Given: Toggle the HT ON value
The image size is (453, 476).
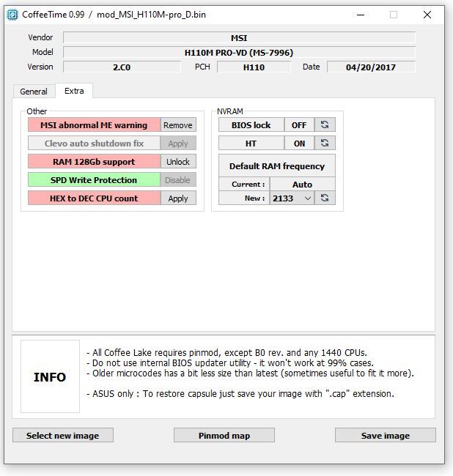Looking at the screenshot, I should coord(299,143).
